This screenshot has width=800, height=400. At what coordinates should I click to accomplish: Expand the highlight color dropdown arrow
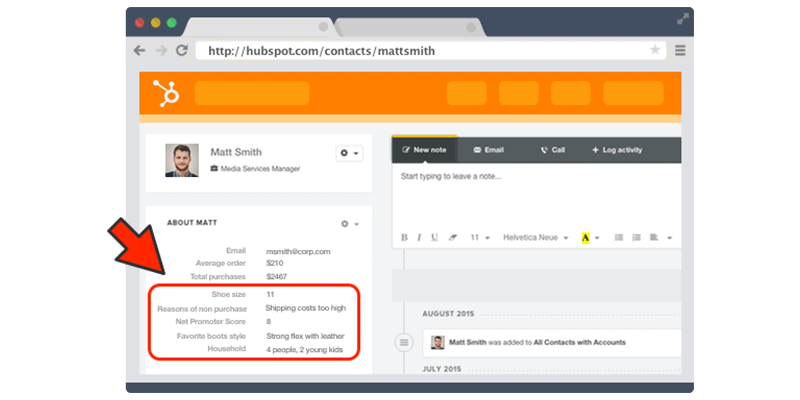pos(597,238)
